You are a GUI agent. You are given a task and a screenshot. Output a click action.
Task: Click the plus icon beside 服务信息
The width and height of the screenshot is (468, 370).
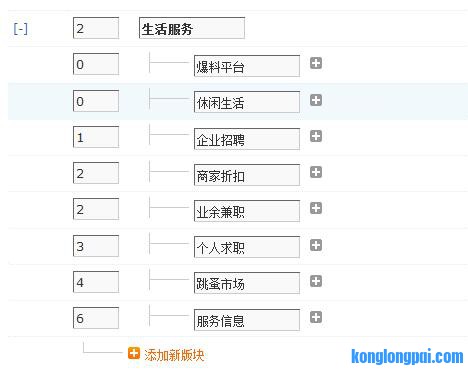[316, 317]
